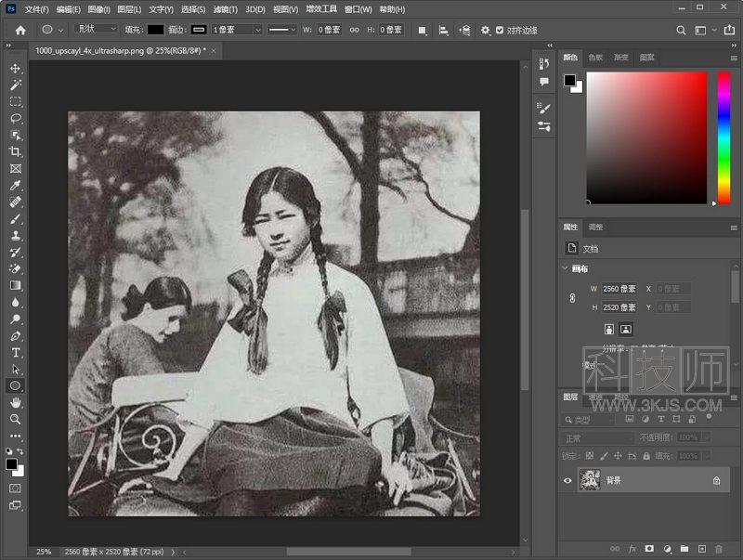Toggle the 对齐边缘 checkbox

pyautogui.click(x=500, y=30)
